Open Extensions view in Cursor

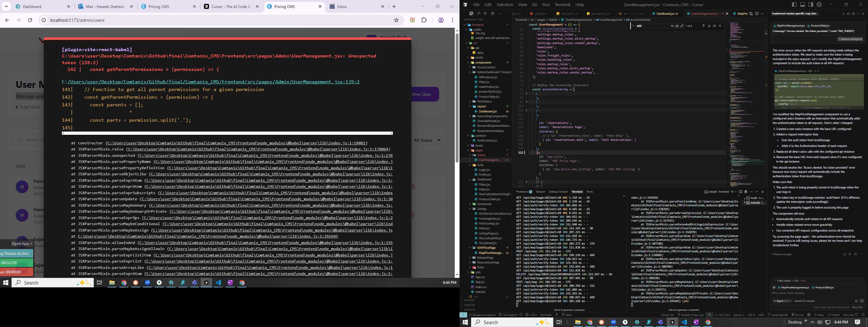(493, 13)
